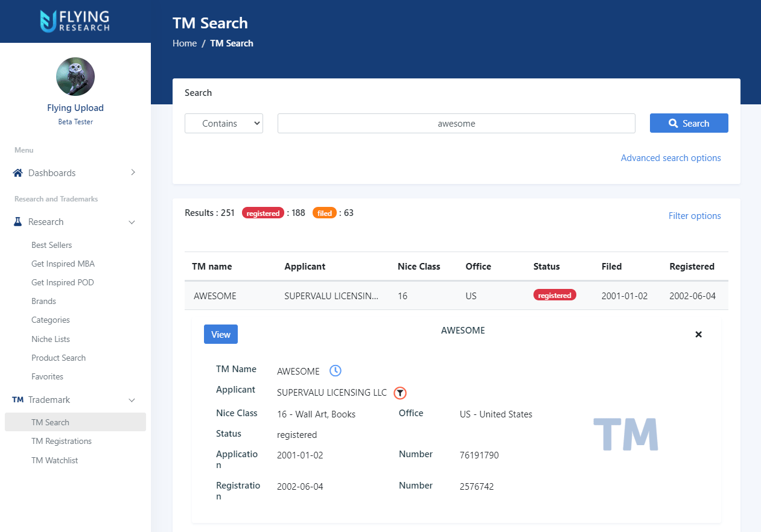Open Filter options
The height and width of the screenshot is (532, 761).
[x=695, y=216]
